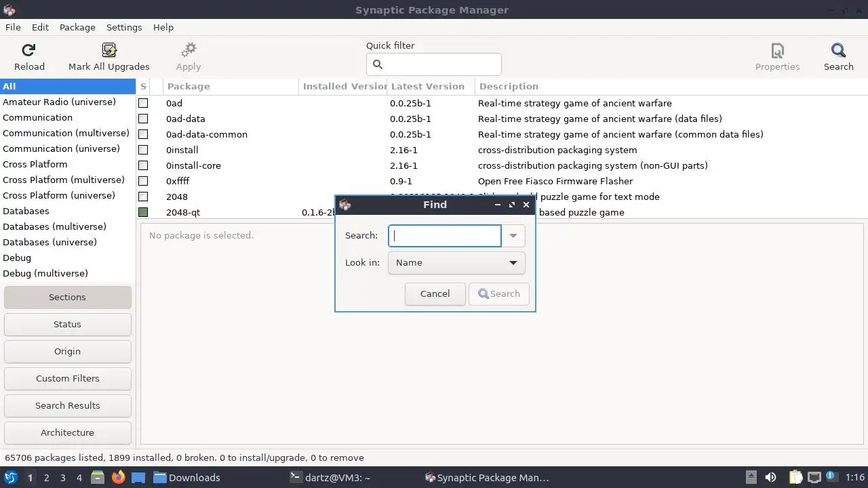The width and height of the screenshot is (868, 488).
Task: Click Synaptic Package Manager taskbar entry
Action: (486, 478)
